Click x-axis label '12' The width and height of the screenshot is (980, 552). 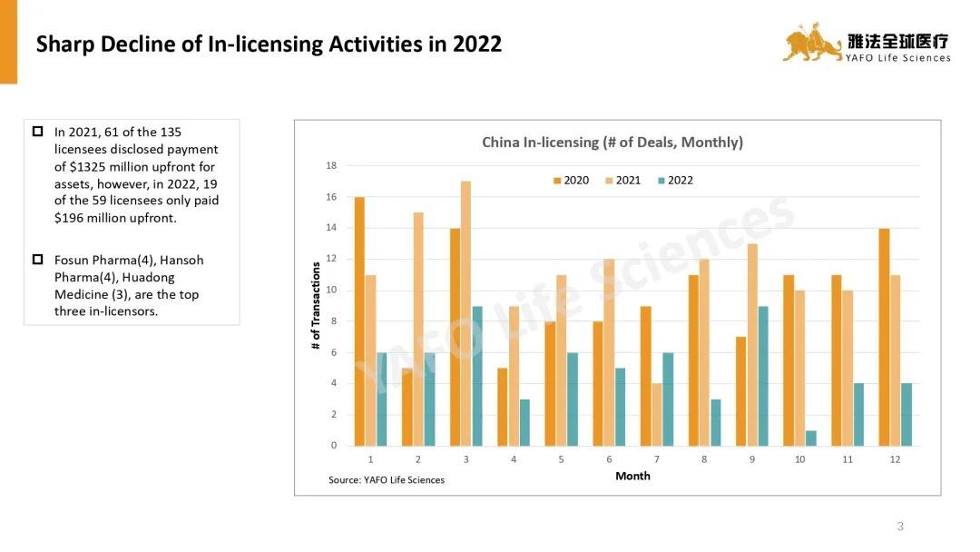click(895, 459)
